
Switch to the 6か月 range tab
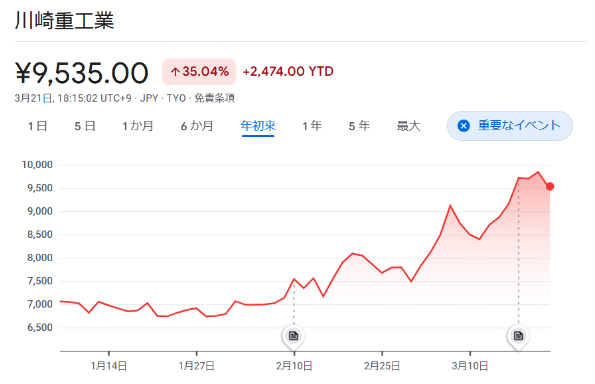click(x=197, y=126)
